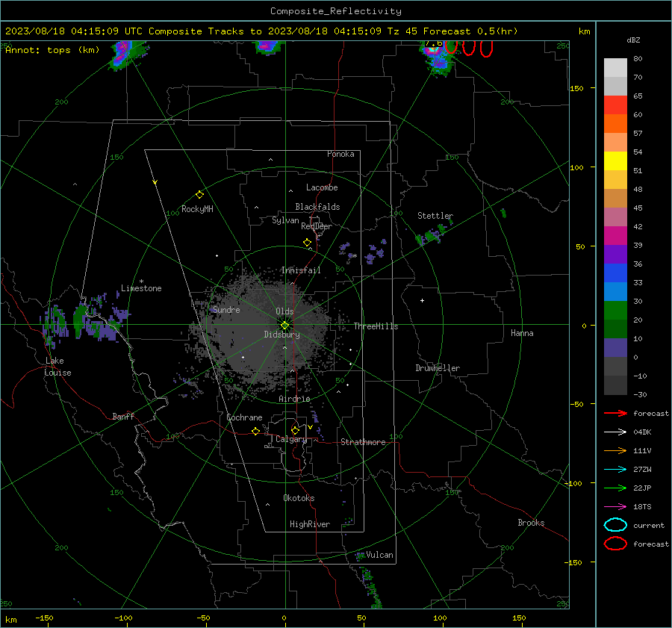Click the Blackfalds city label

click(317, 207)
